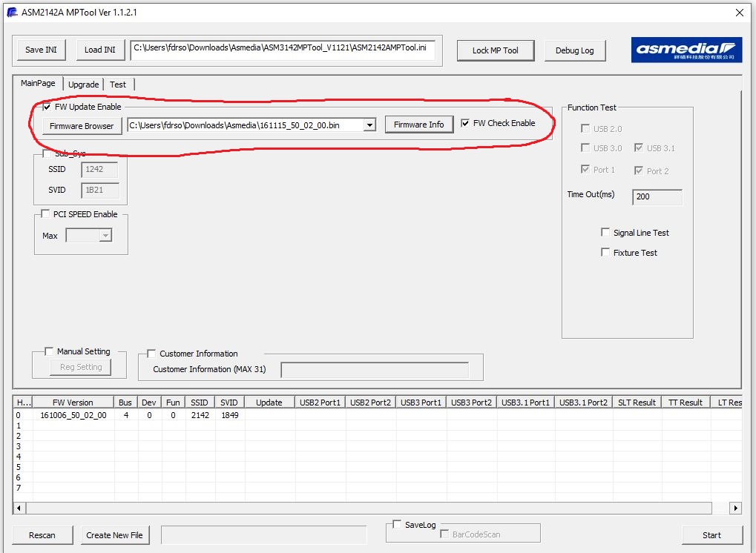756x553 pixels.
Task: Switch to the Test tab
Action: [x=118, y=85]
